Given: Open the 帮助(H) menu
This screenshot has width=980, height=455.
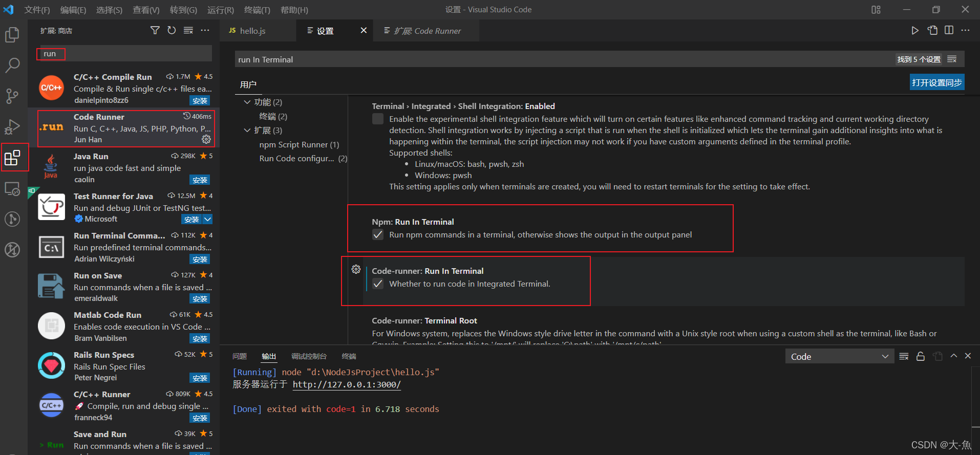Looking at the screenshot, I should 294,10.
